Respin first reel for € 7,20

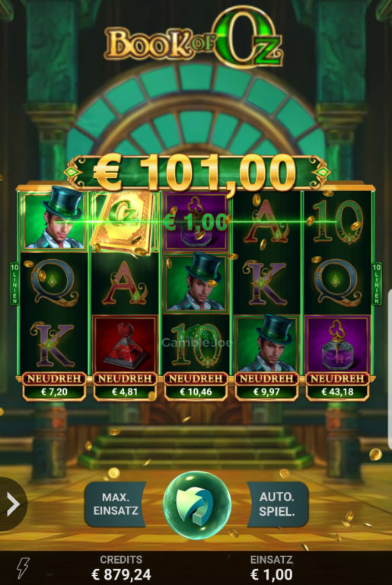[x=54, y=385]
